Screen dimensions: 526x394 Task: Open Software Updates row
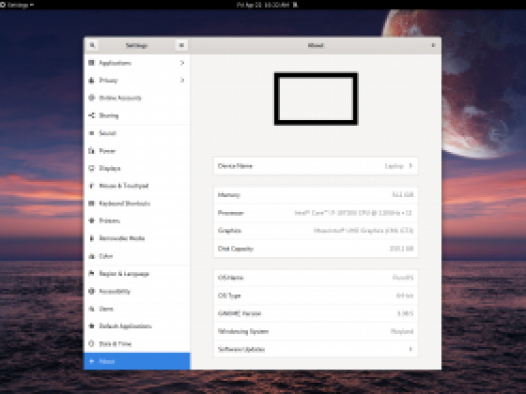[x=315, y=349]
